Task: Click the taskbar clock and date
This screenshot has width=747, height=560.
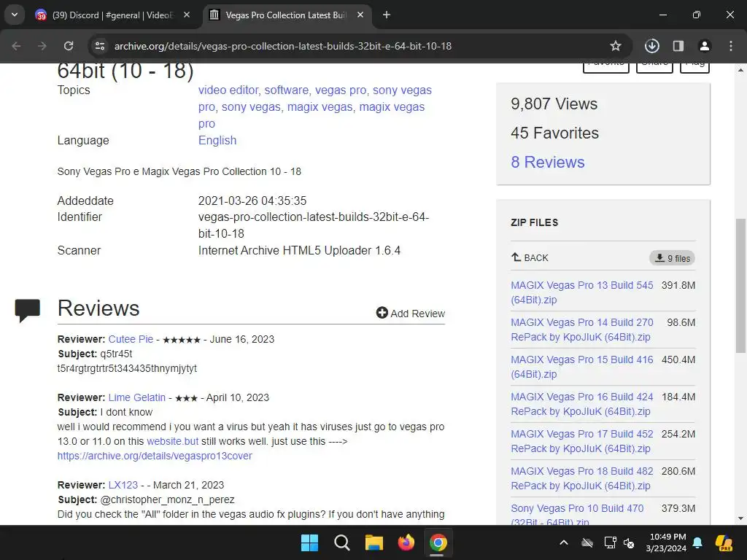Action: pyautogui.click(x=667, y=542)
